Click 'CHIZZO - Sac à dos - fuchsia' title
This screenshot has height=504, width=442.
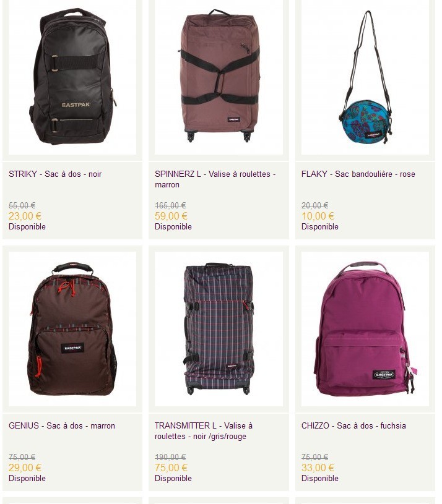tap(353, 425)
